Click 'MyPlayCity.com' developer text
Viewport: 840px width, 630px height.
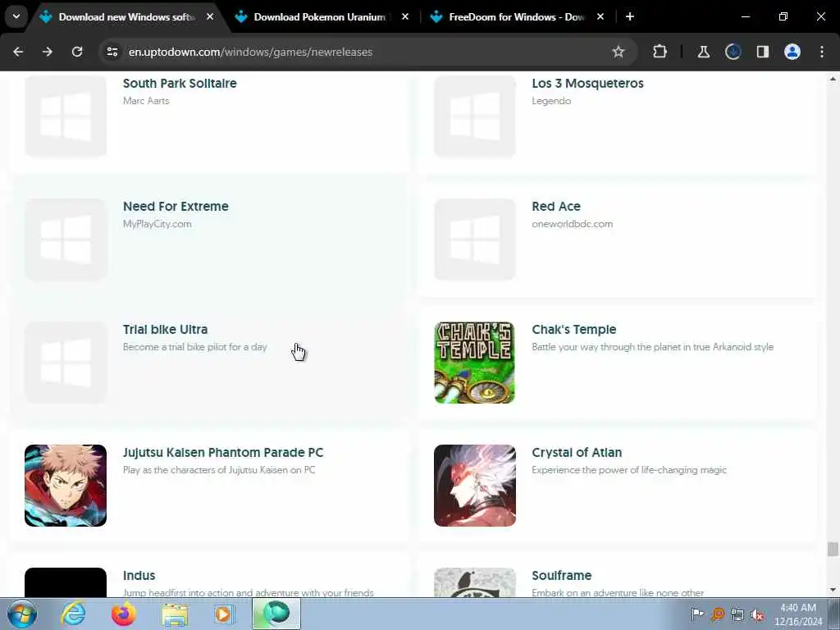pos(157,224)
